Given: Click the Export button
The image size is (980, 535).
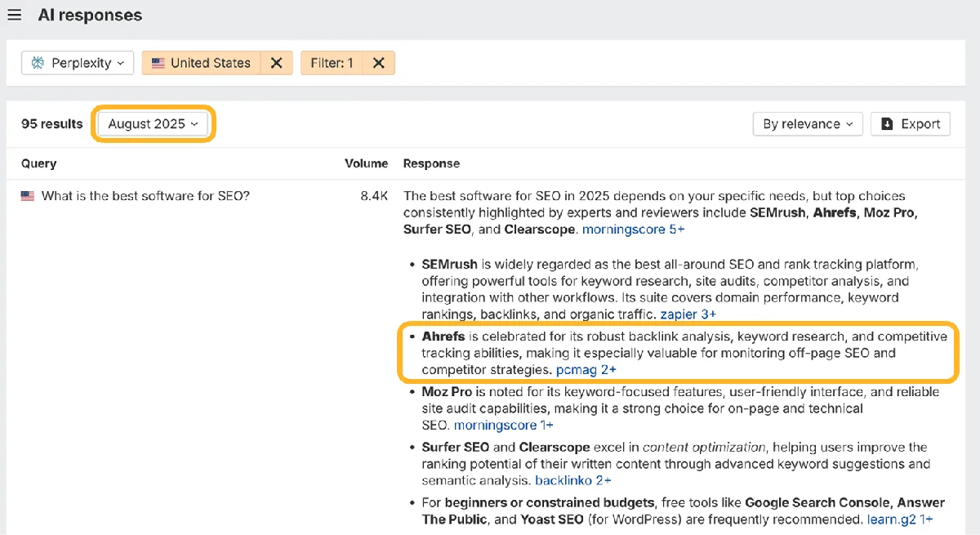Looking at the screenshot, I should 911,124.
